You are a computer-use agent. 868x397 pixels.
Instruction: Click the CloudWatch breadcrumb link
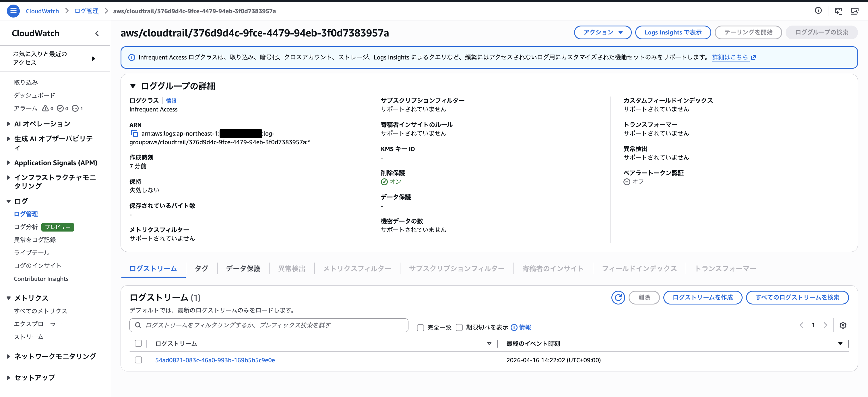click(x=42, y=11)
